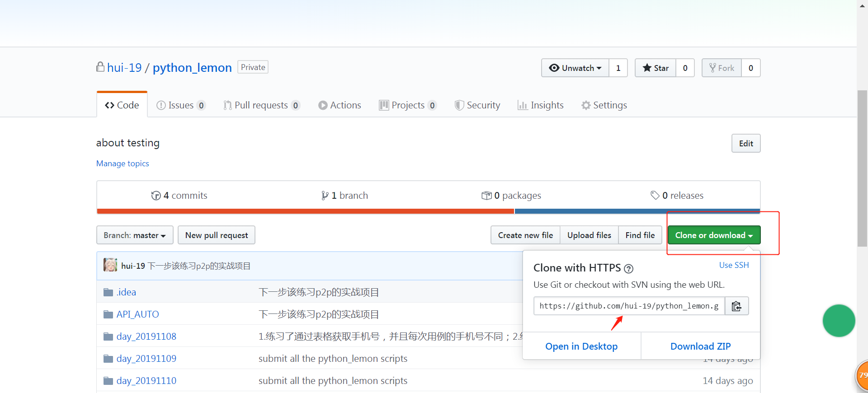
Task: View the 4 commits
Action: 179,196
